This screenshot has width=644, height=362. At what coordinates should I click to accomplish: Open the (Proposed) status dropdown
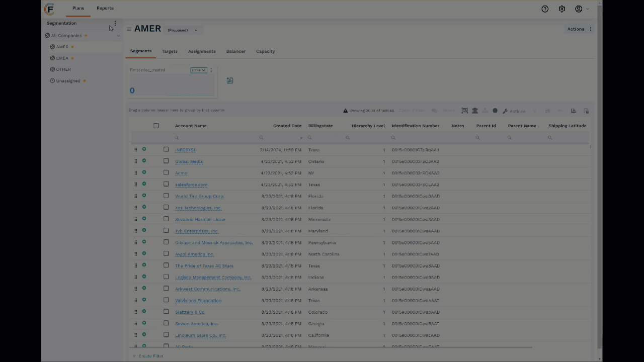tap(183, 30)
